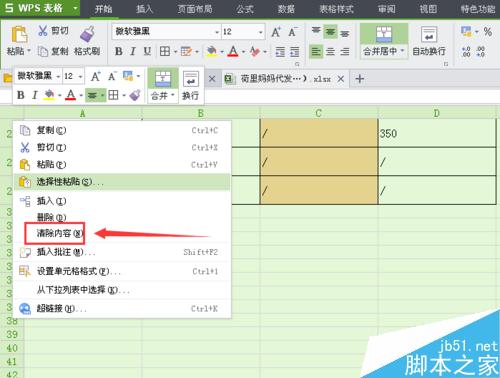Click the Cut scissors in the ribbon
This screenshot has height=378, width=500.
click(x=43, y=31)
